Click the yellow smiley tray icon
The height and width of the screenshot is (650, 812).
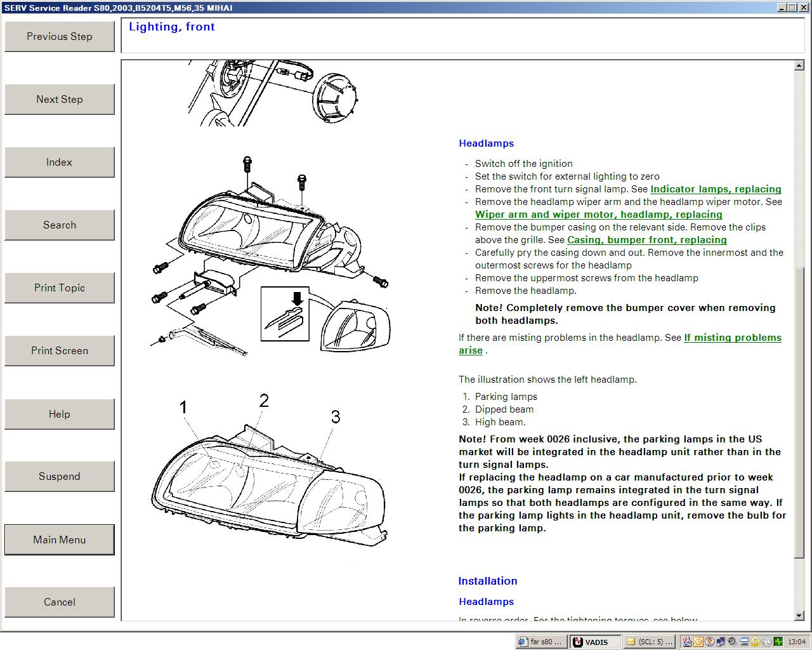coord(756,642)
